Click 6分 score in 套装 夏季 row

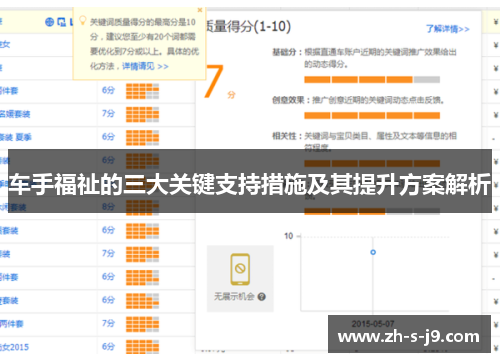[108, 137]
